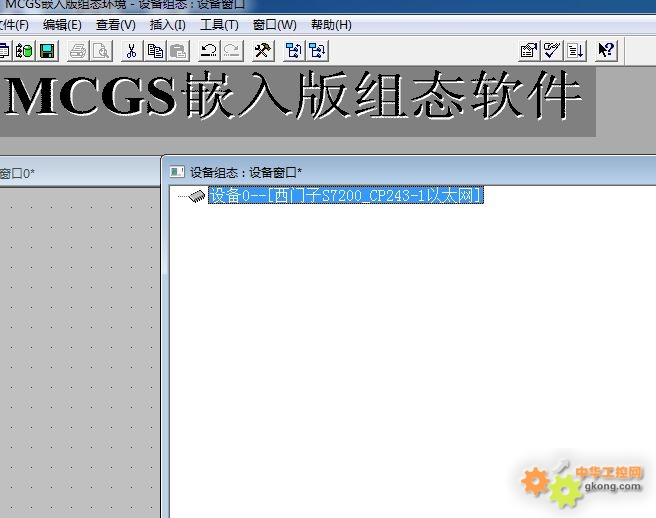Click the first device tree arrangement icon

293,51
